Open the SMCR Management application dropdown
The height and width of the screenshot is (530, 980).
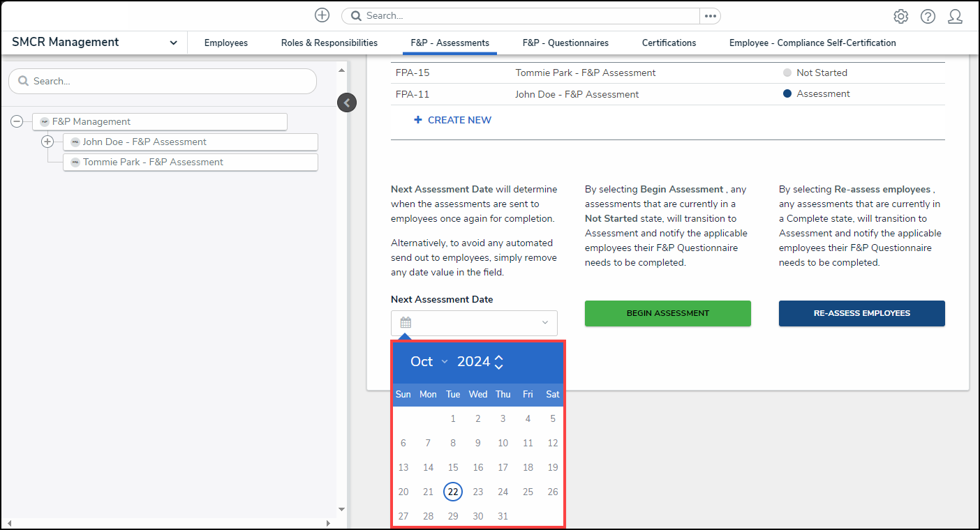click(173, 43)
